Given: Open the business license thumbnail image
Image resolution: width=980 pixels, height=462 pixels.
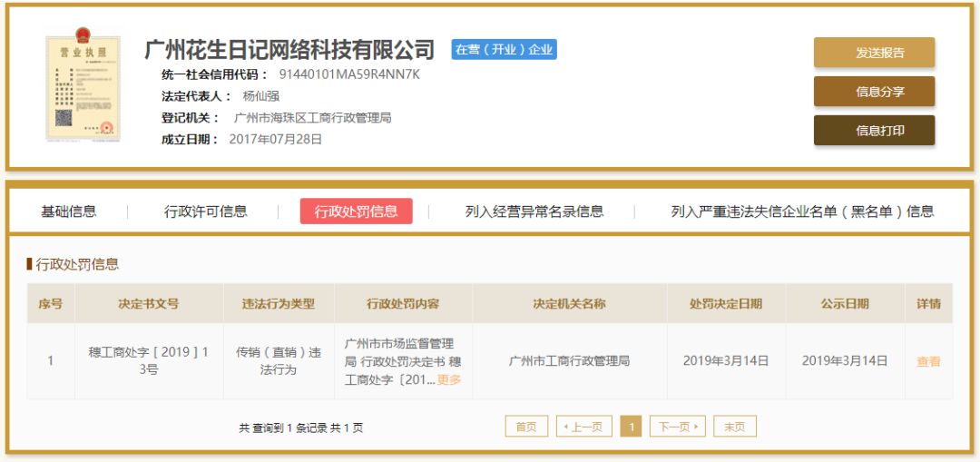Looking at the screenshot, I should click(x=83, y=84).
